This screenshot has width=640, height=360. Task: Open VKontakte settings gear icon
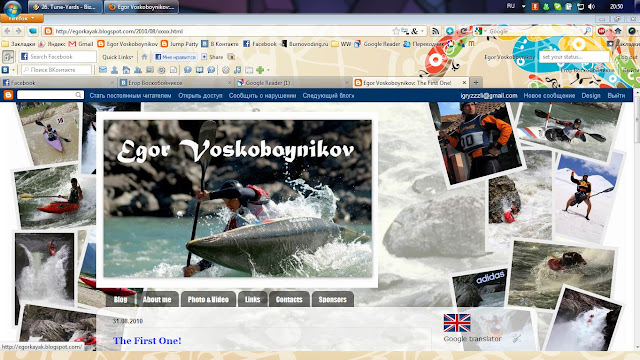pyautogui.click(x=225, y=70)
